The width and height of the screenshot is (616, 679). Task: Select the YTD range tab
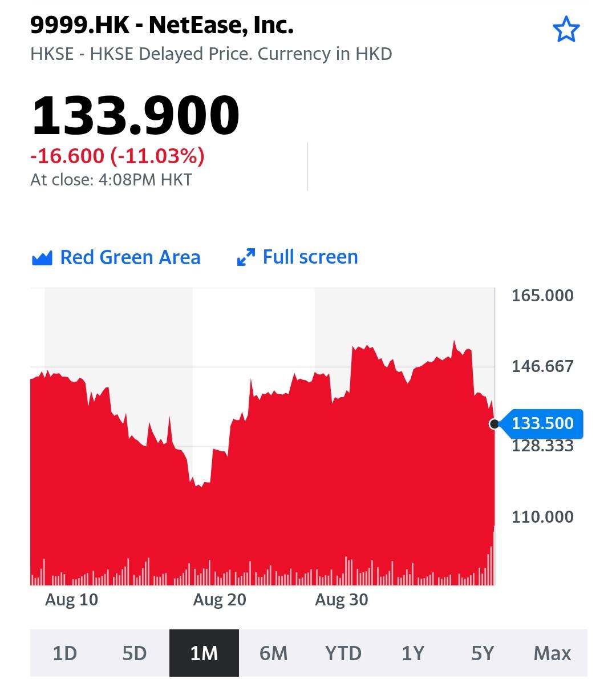coord(343,653)
